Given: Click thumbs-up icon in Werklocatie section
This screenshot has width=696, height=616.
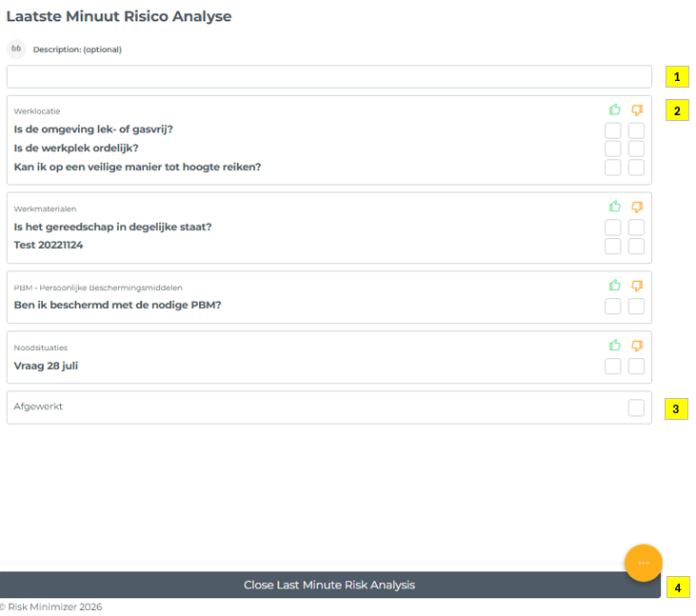Looking at the screenshot, I should (x=614, y=109).
